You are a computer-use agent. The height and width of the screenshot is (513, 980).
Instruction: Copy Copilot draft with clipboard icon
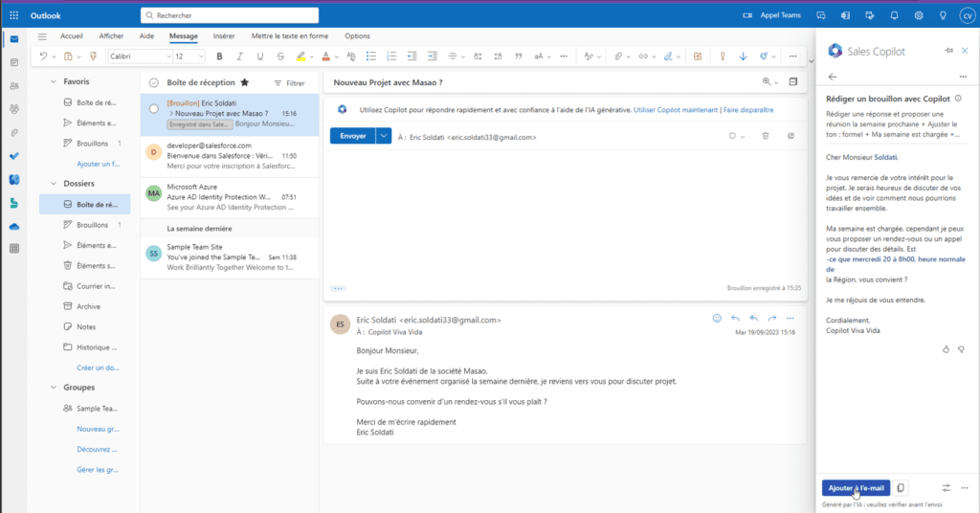click(x=901, y=488)
